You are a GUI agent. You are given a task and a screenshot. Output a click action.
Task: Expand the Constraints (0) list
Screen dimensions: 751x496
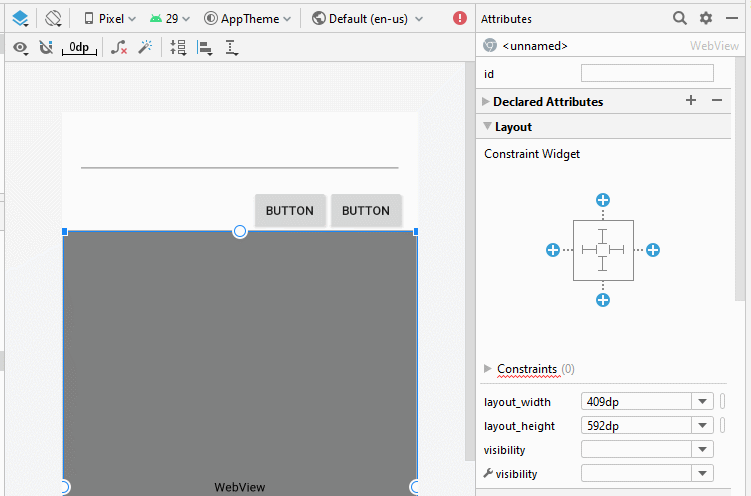(488, 369)
